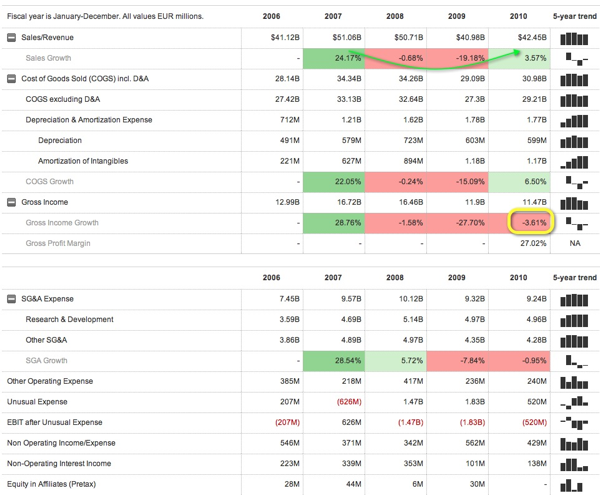Open SG&A Expense trend chart
The image size is (600, 495).
[574, 300]
